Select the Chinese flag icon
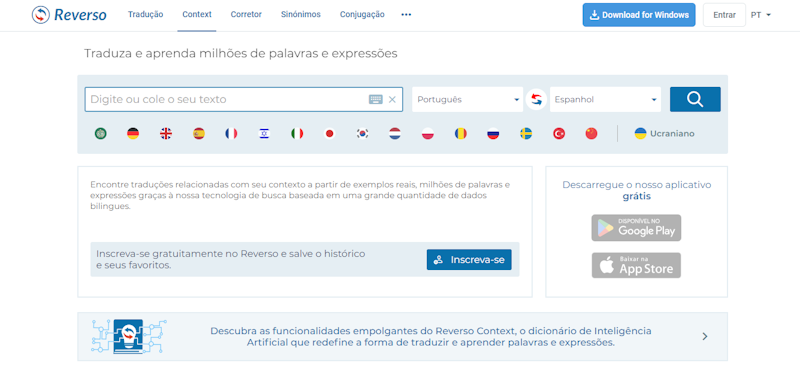This screenshot has height=369, width=800. (x=591, y=134)
